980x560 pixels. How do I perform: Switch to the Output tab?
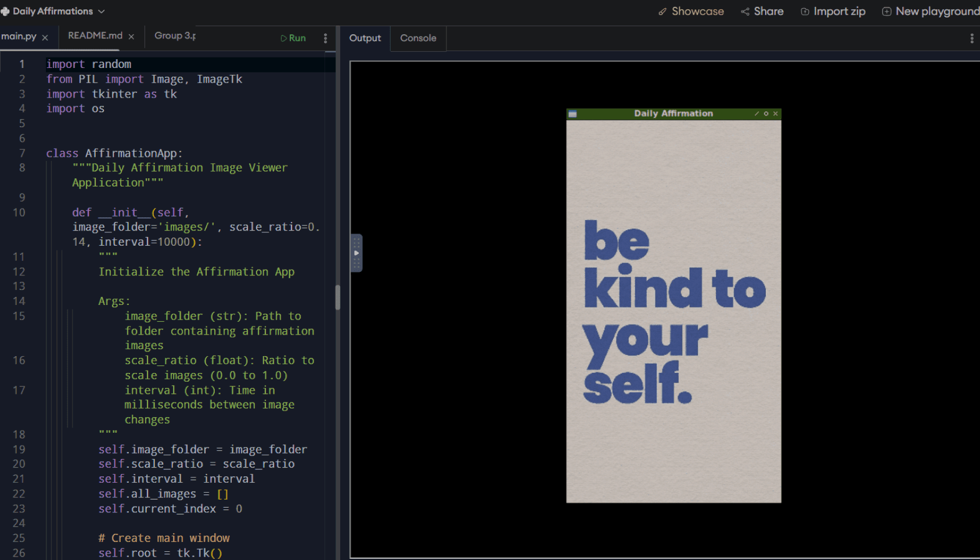(x=365, y=38)
